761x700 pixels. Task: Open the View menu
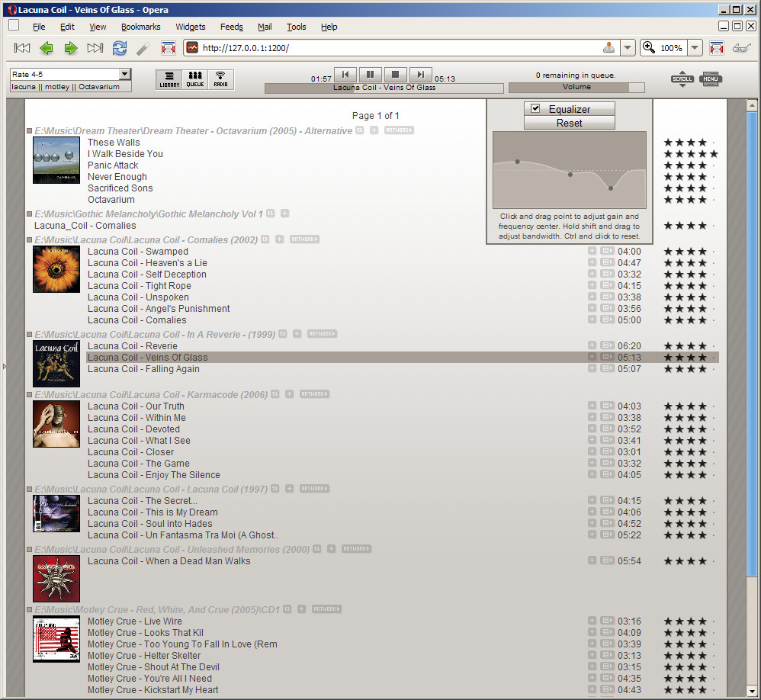(x=98, y=27)
